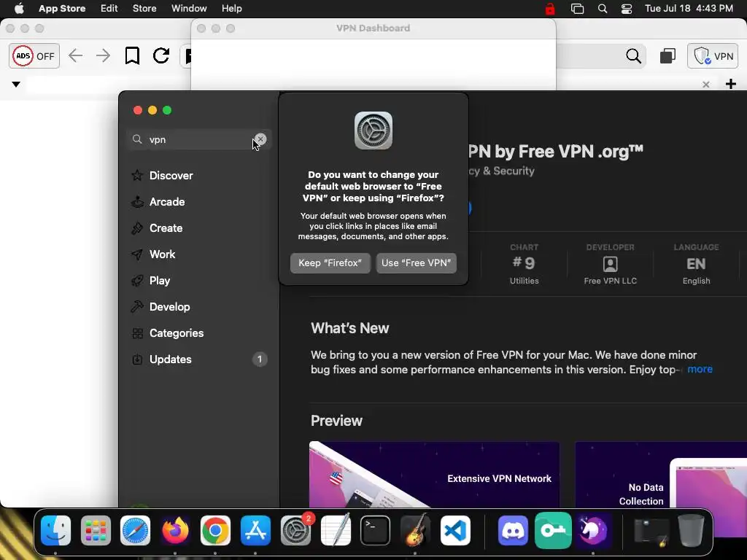Click the EN English language info

(x=696, y=264)
